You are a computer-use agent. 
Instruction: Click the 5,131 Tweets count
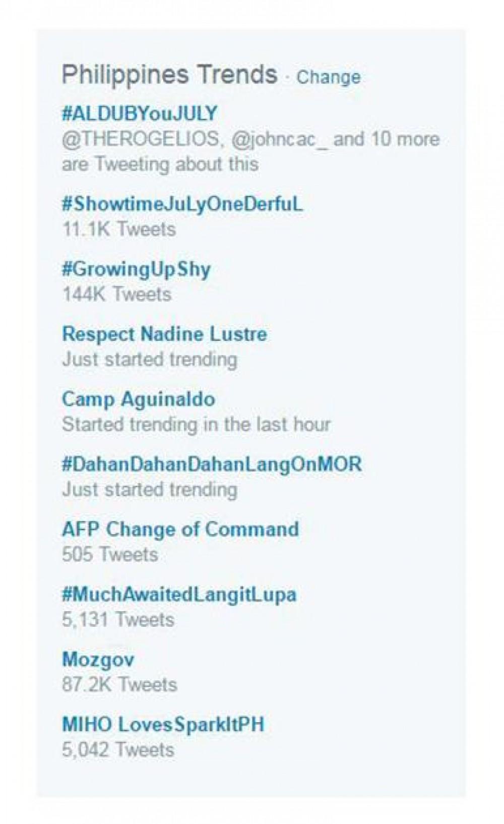[x=118, y=619]
